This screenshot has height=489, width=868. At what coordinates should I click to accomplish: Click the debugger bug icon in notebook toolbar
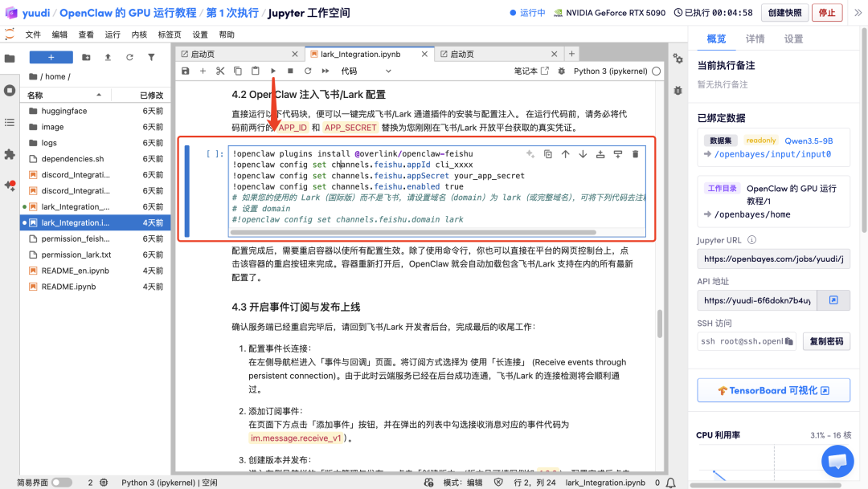click(x=561, y=71)
